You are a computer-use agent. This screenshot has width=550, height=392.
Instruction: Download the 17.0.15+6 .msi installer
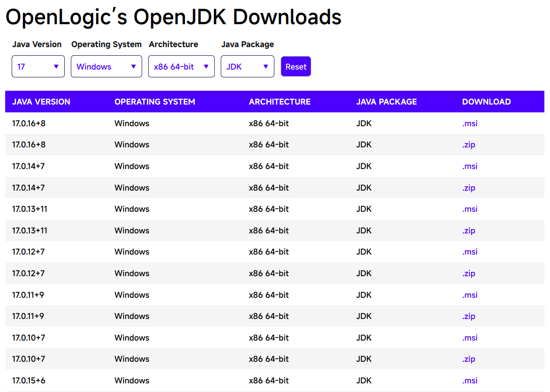click(470, 381)
